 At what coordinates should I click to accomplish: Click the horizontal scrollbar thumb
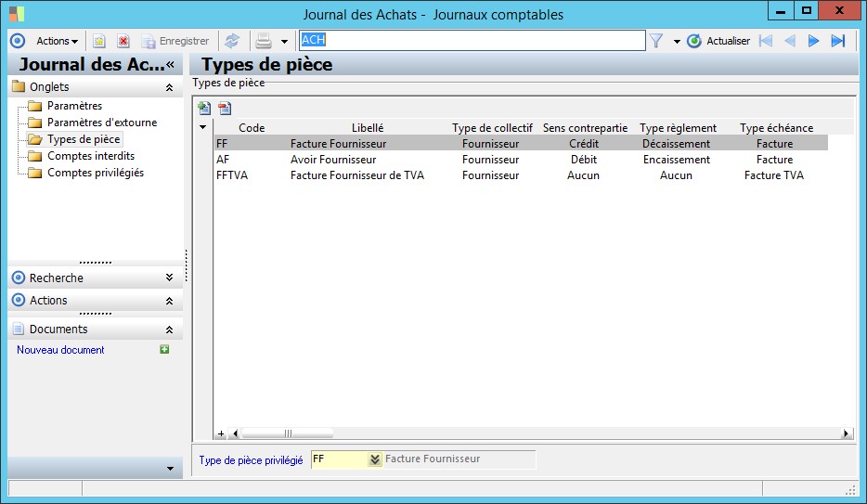click(x=288, y=433)
